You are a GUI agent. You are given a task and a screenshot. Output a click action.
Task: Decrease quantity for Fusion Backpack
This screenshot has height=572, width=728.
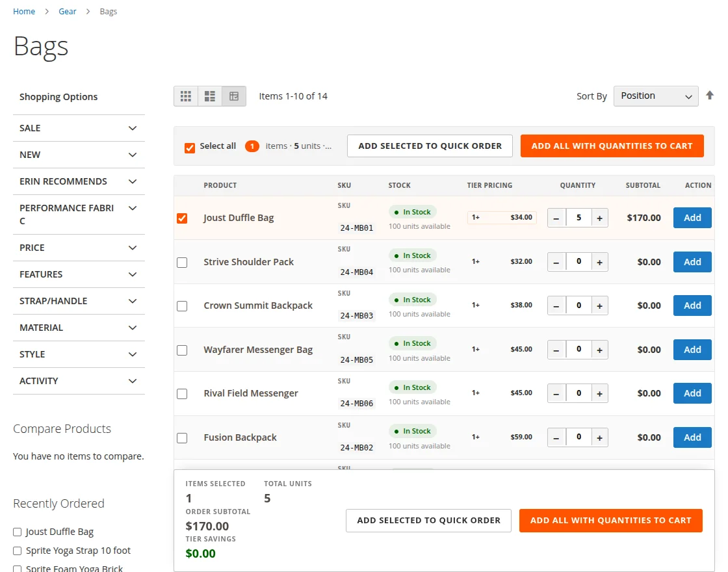pyautogui.click(x=556, y=437)
